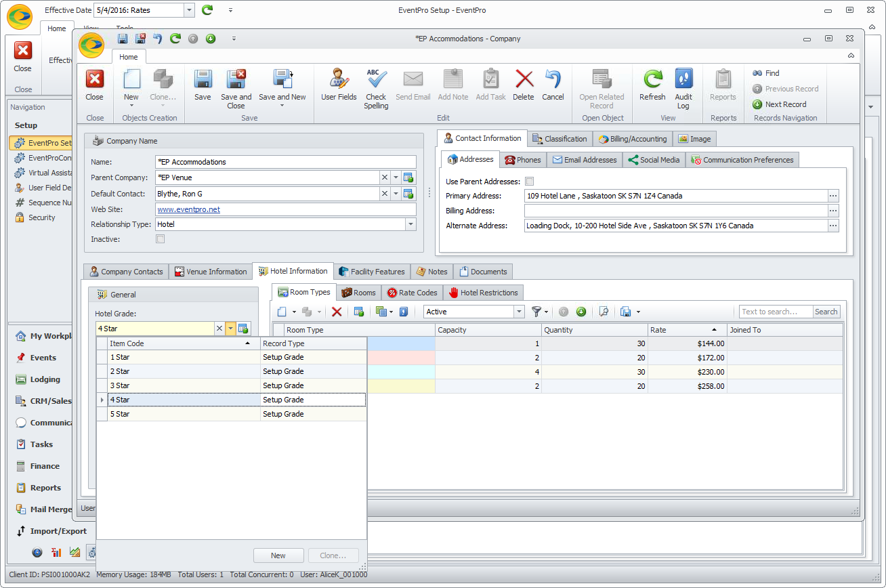Switch to the Facility Features tab
Image resolution: width=886 pixels, height=588 pixels.
[371, 272]
